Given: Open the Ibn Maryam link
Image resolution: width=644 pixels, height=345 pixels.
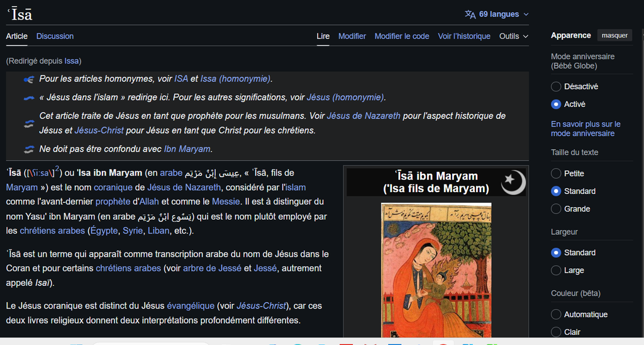Looking at the screenshot, I should (x=187, y=149).
